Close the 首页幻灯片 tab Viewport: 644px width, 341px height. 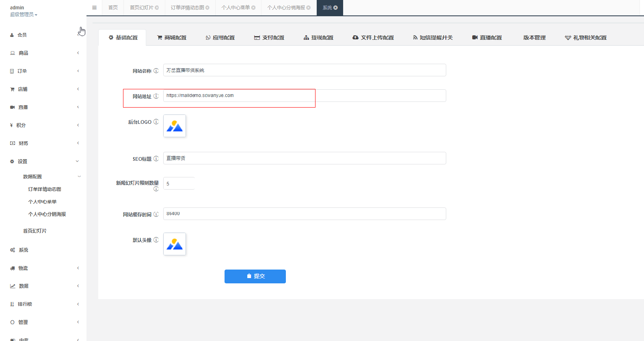(157, 8)
